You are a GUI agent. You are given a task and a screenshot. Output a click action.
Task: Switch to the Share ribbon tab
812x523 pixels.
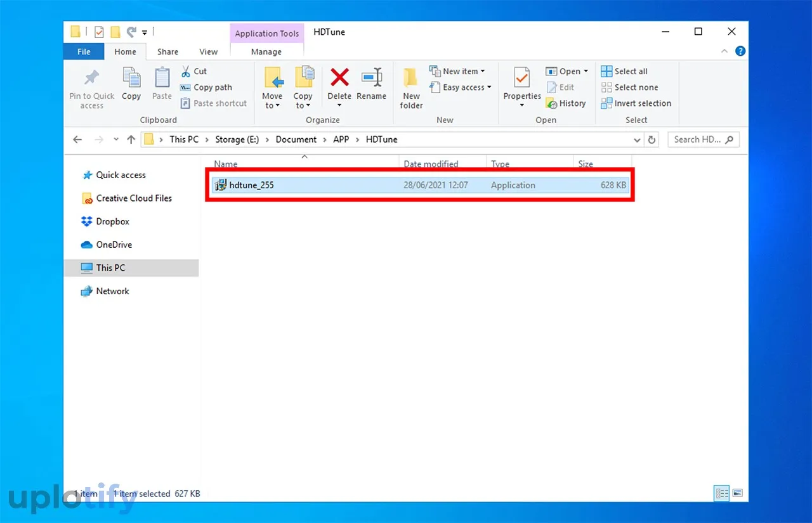(168, 52)
